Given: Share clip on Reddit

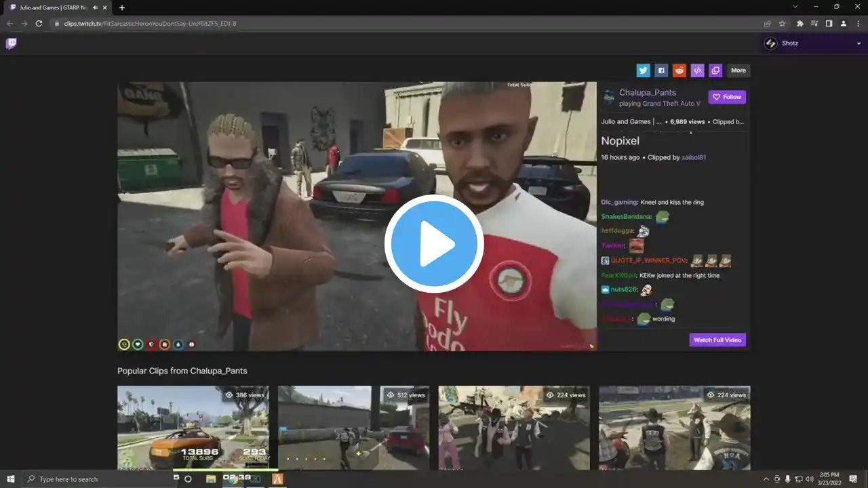Looking at the screenshot, I should pos(679,70).
